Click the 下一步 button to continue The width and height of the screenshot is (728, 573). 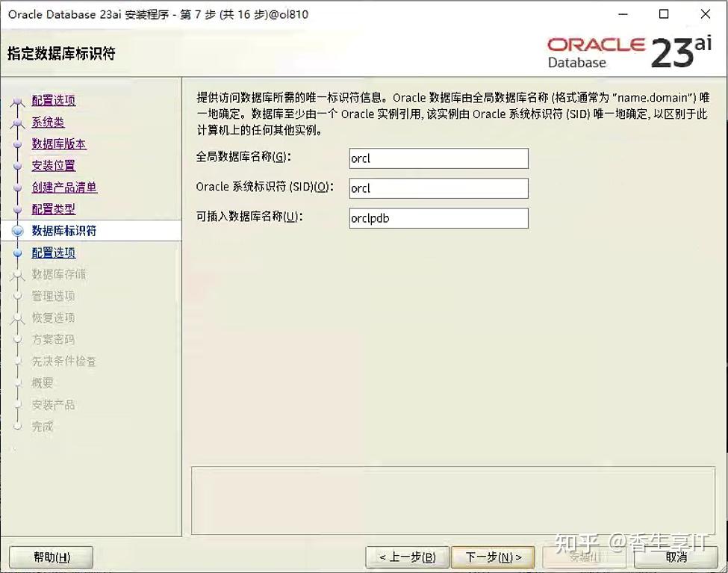coord(492,557)
